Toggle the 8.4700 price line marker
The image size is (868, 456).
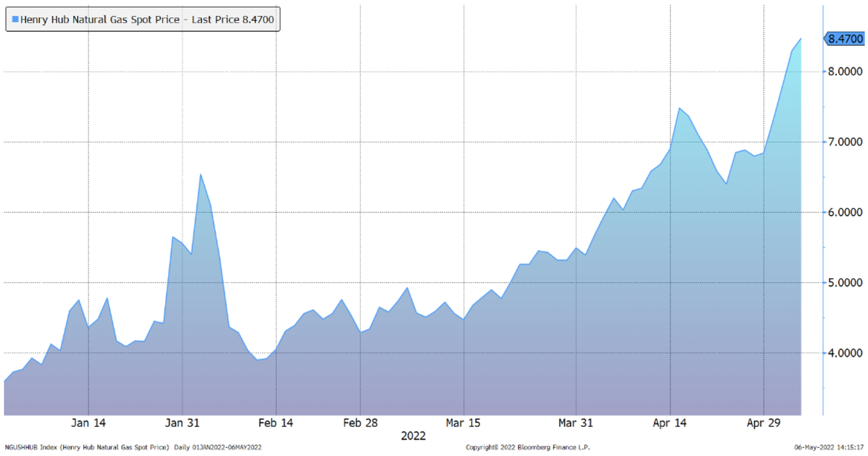point(845,39)
